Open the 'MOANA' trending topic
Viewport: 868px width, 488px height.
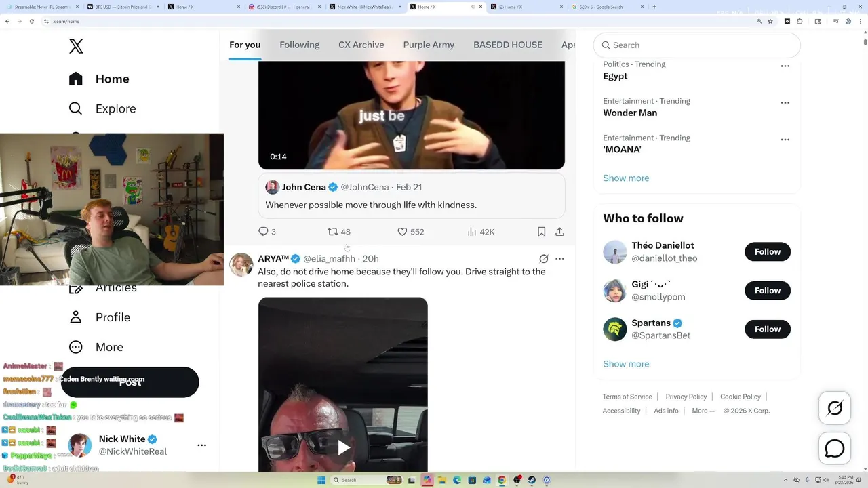click(622, 149)
